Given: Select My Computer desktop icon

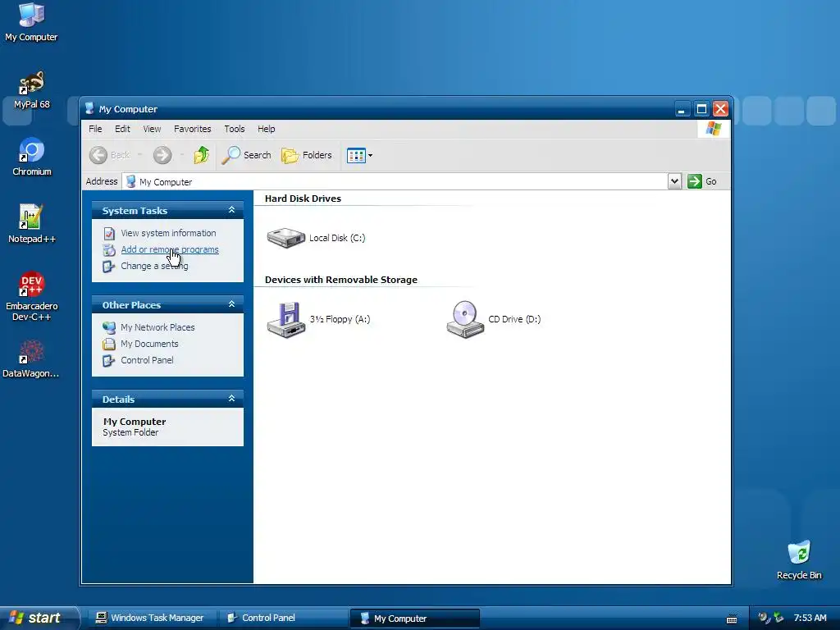Looking at the screenshot, I should (32, 22).
